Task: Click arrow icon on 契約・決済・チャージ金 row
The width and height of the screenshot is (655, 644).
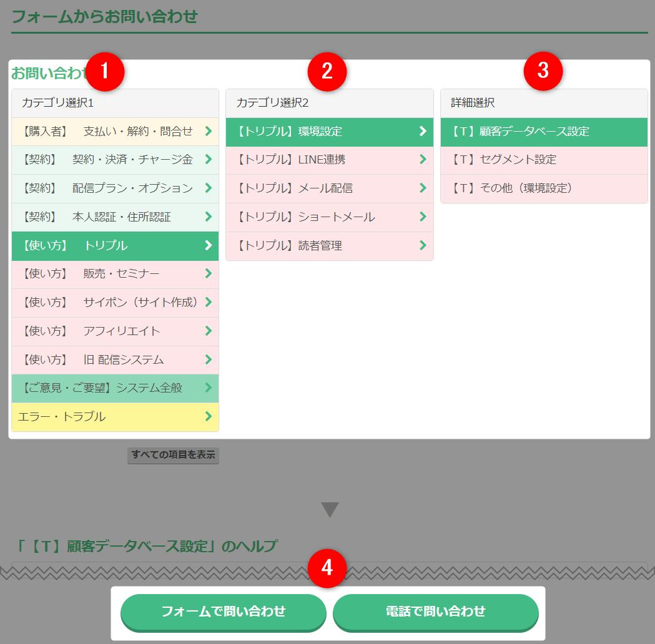Action: coord(209,160)
